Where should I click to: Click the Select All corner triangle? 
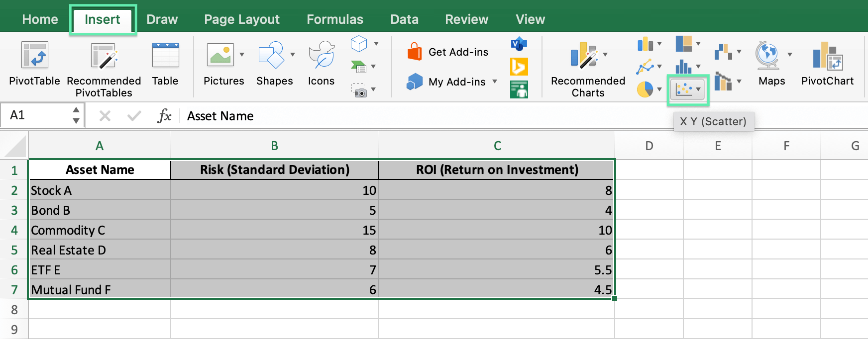[15, 147]
